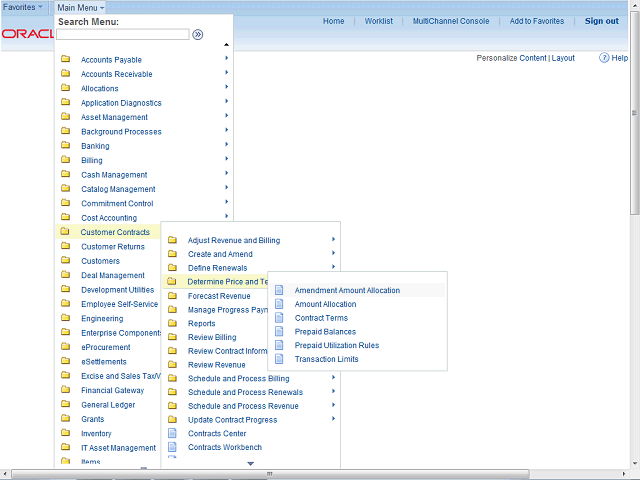Open the MultiChannel Console link

tap(451, 21)
